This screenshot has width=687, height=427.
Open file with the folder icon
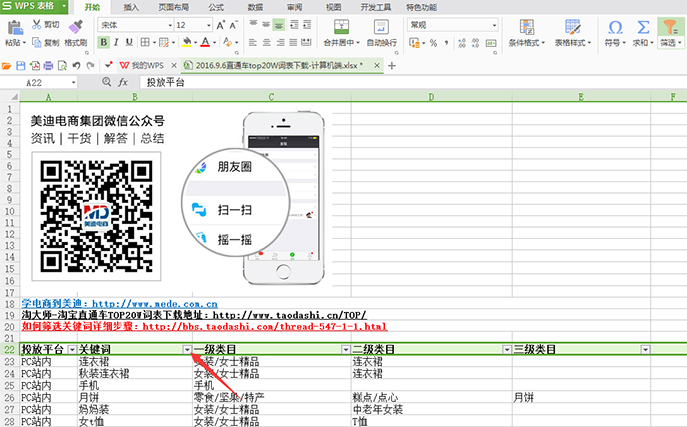tap(7, 66)
